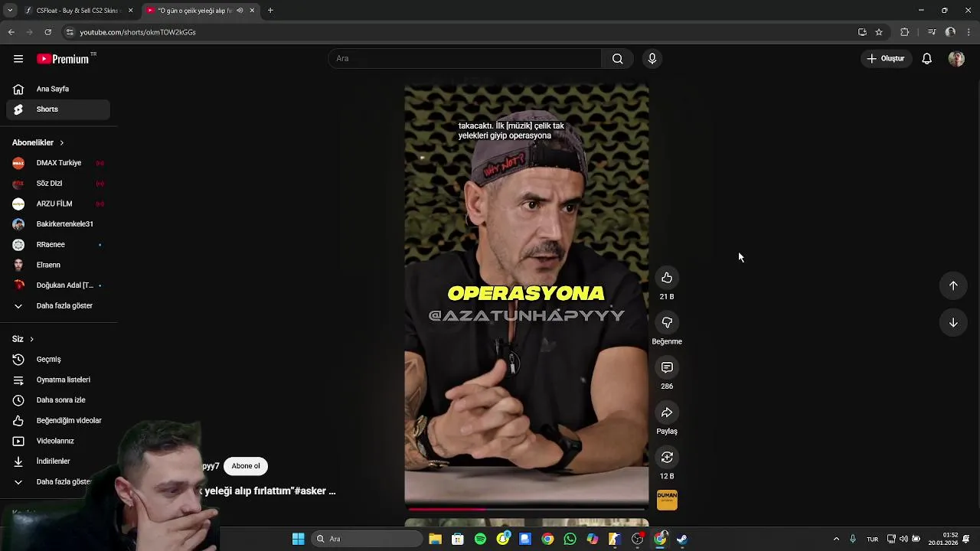This screenshot has height=551, width=980.
Task: Open Daha sonra izle
Action: pos(58,400)
